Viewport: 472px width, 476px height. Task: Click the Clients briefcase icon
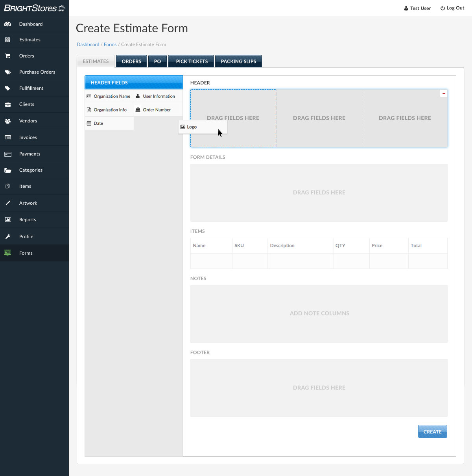7,104
